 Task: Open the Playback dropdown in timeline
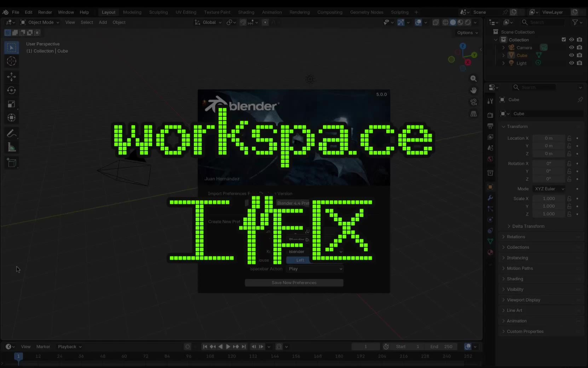click(x=70, y=347)
